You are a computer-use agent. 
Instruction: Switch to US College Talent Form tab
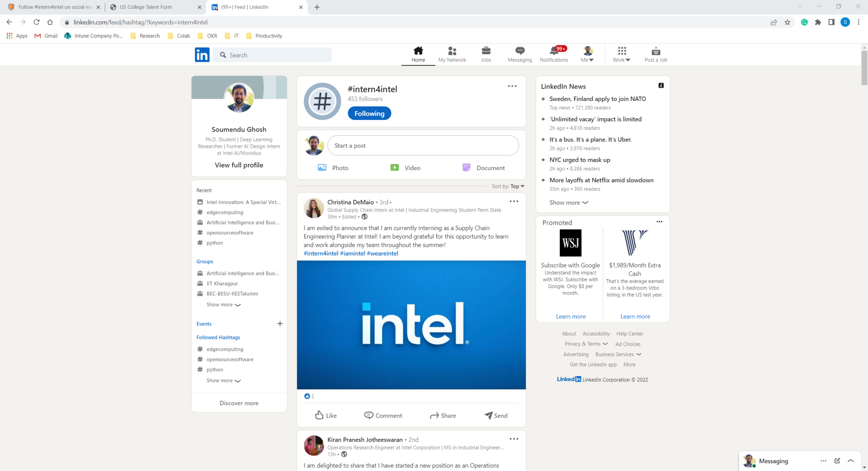tap(146, 7)
